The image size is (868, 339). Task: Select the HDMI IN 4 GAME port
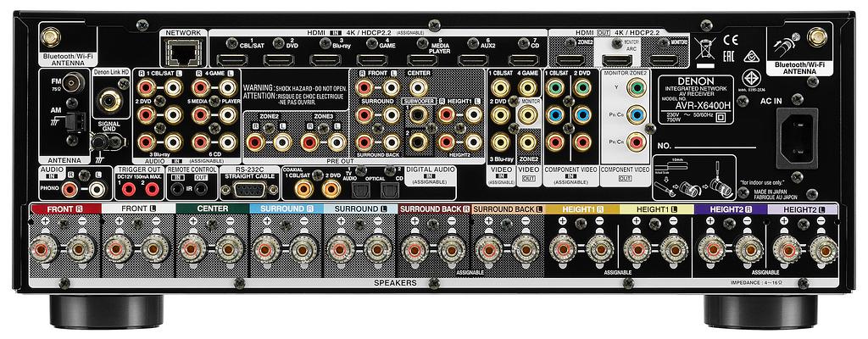pyautogui.click(x=372, y=60)
